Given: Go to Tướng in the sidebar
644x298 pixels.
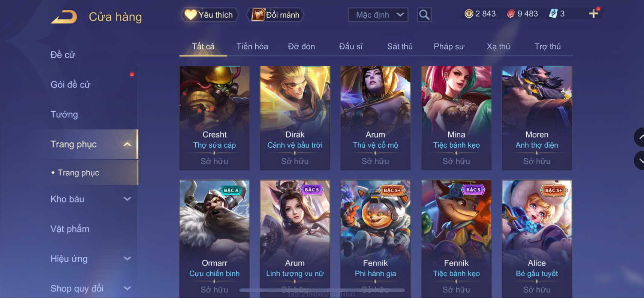Looking at the screenshot, I should [x=64, y=114].
